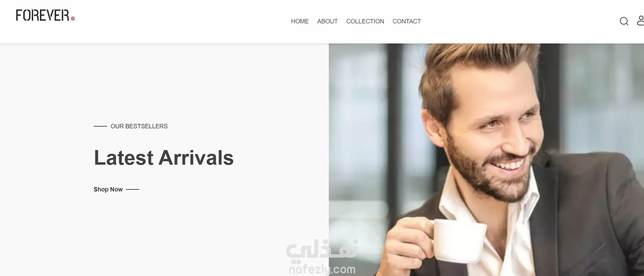Open the search magnifier icon
644x276 pixels.
(x=624, y=21)
